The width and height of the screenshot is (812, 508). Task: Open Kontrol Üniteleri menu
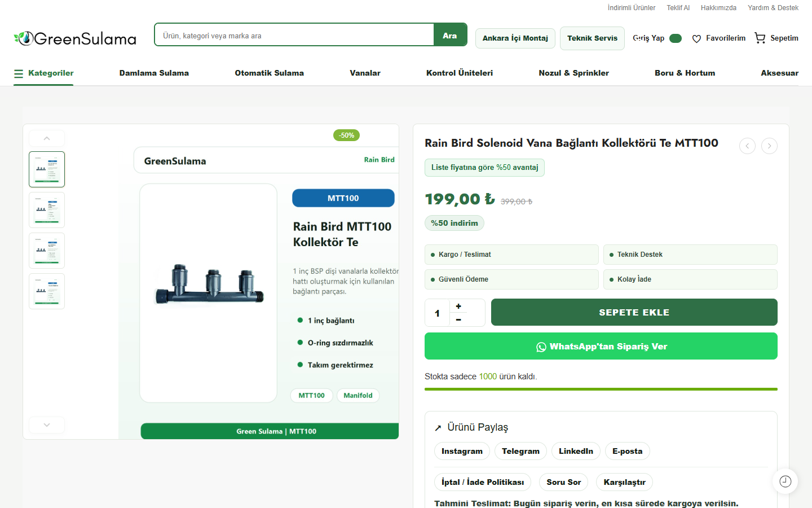(x=460, y=73)
